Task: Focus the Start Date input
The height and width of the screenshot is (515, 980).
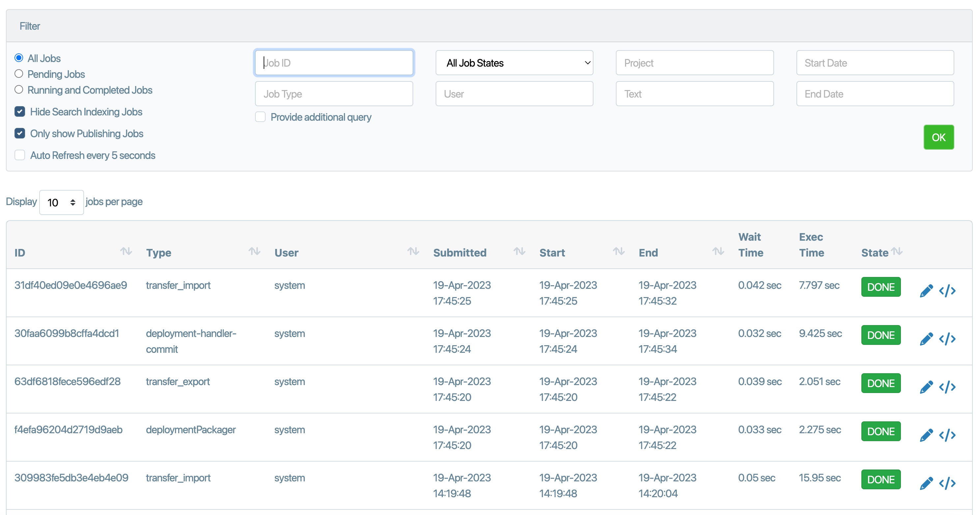Action: pyautogui.click(x=875, y=63)
